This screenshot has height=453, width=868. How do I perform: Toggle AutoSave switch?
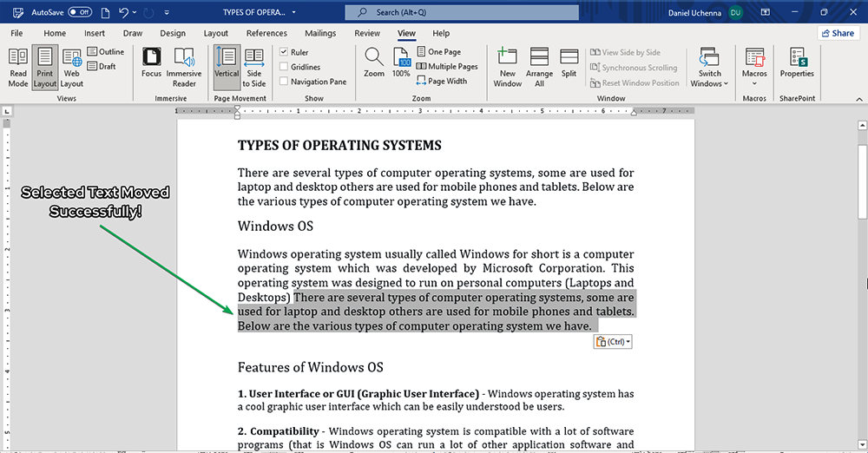click(80, 12)
